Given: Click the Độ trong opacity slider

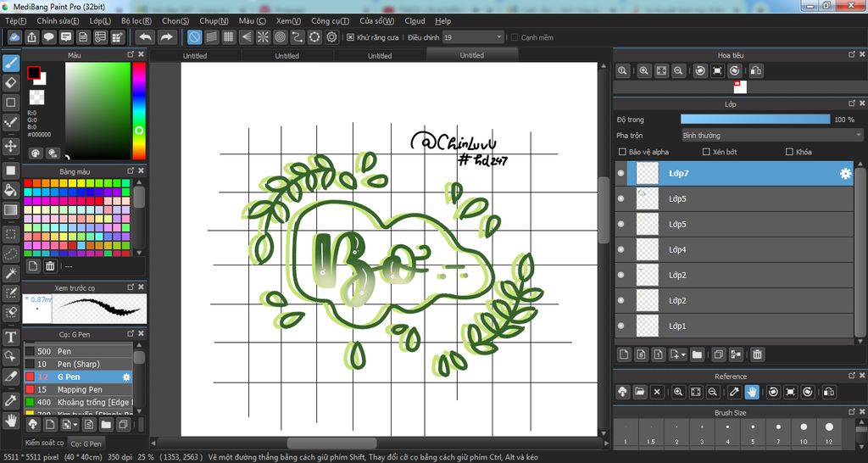Looking at the screenshot, I should click(755, 119).
